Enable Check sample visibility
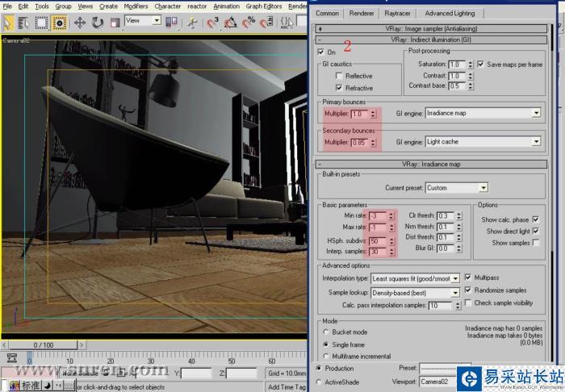Image resolution: width=565 pixels, height=392 pixels. coord(467,302)
